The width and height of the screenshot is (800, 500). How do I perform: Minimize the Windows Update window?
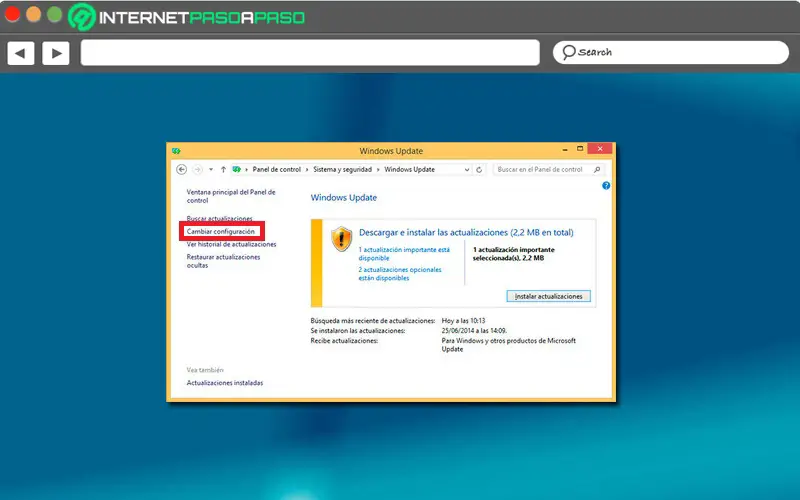(x=565, y=149)
